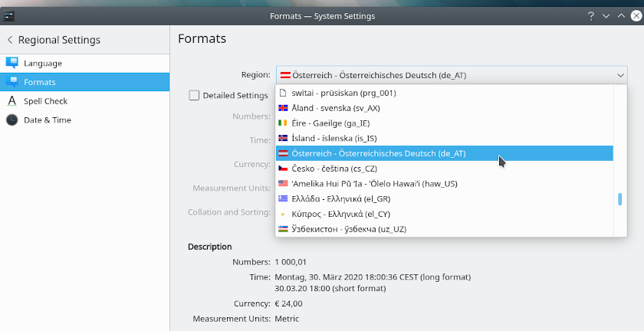Enable the Detailed Settings checkbox

coord(194,95)
